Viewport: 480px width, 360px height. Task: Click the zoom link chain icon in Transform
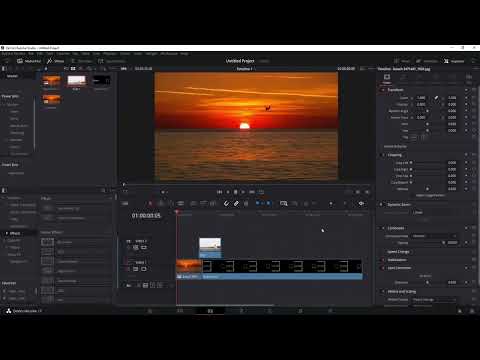click(436, 98)
